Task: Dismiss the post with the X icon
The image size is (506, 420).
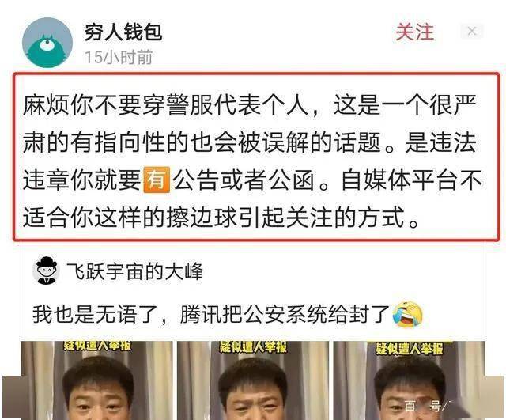Action: [x=472, y=32]
